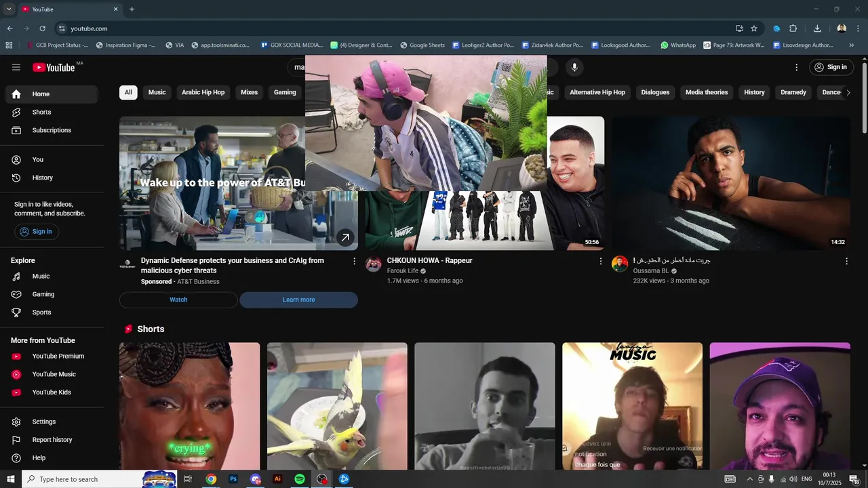
Task: Click the sidebar Sign in button
Action: click(37, 232)
